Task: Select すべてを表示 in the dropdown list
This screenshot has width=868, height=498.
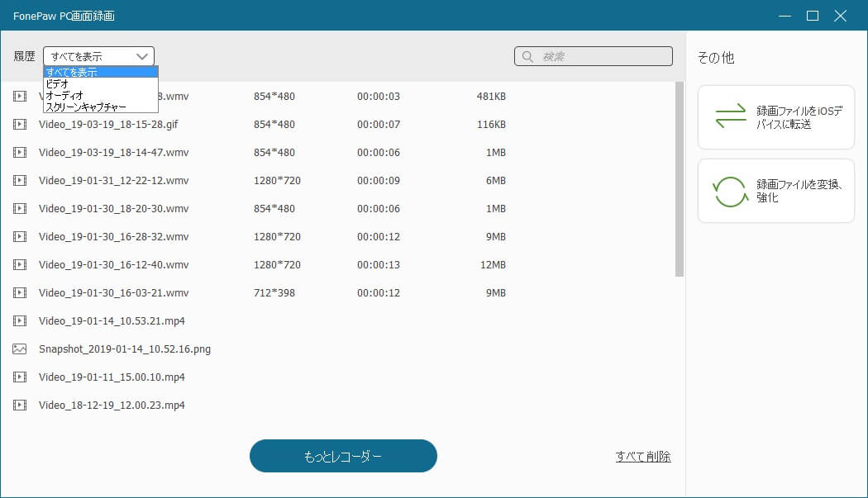Action: coord(102,72)
